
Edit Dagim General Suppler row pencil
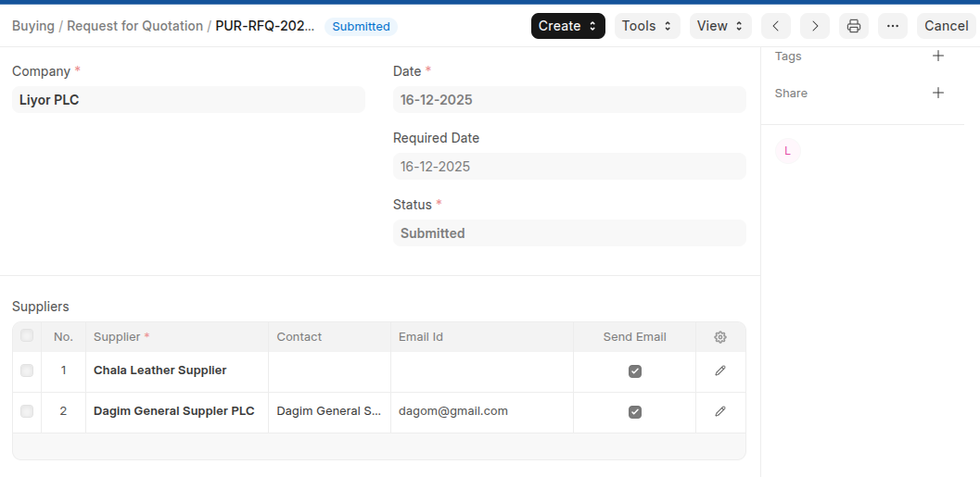(x=720, y=411)
